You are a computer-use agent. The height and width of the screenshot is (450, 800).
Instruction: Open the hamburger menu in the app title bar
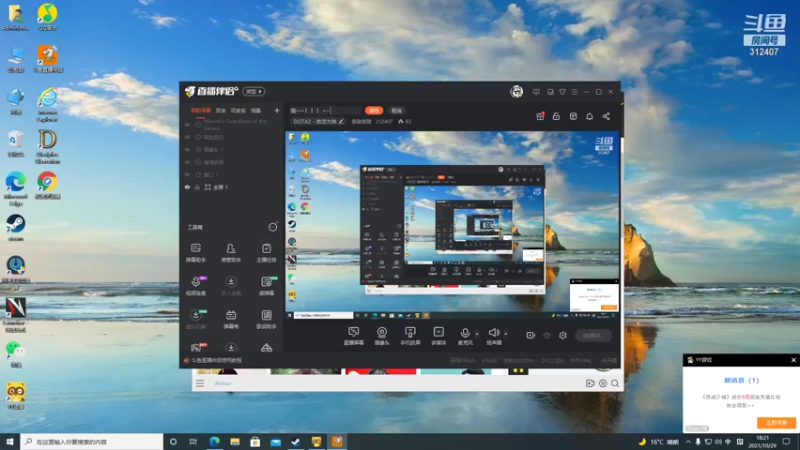pyautogui.click(x=574, y=92)
